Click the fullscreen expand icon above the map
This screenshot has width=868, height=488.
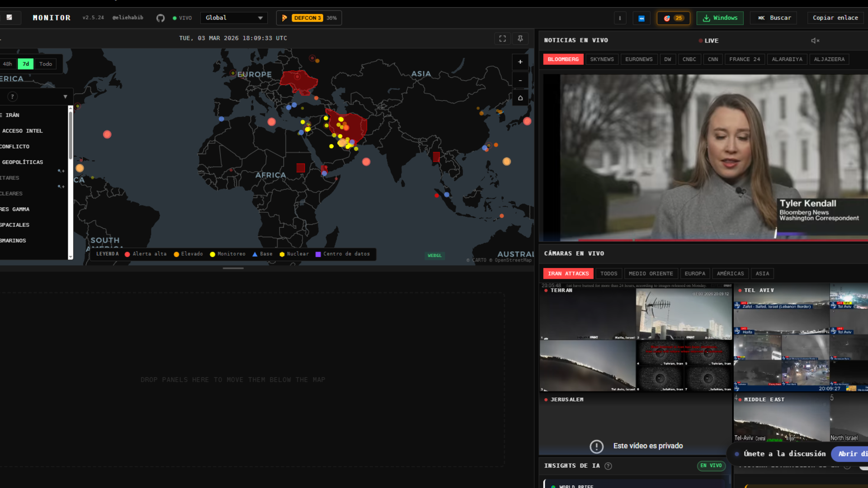point(502,38)
